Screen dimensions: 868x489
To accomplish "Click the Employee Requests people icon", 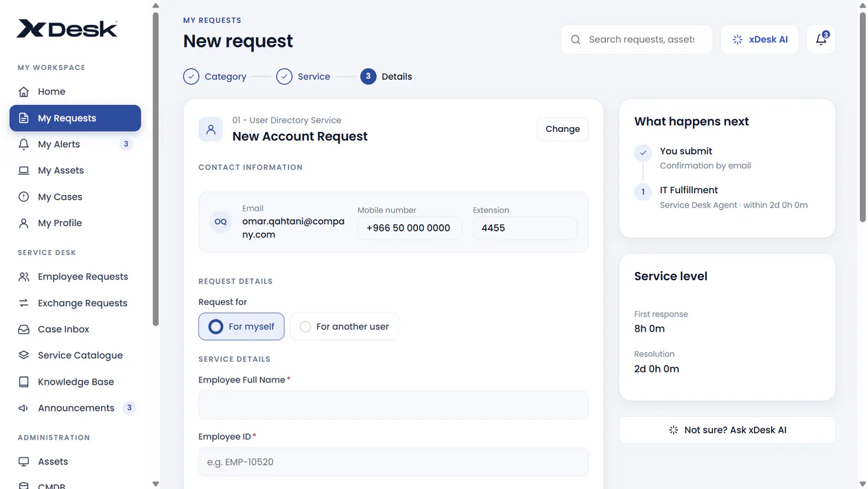I will (24, 277).
